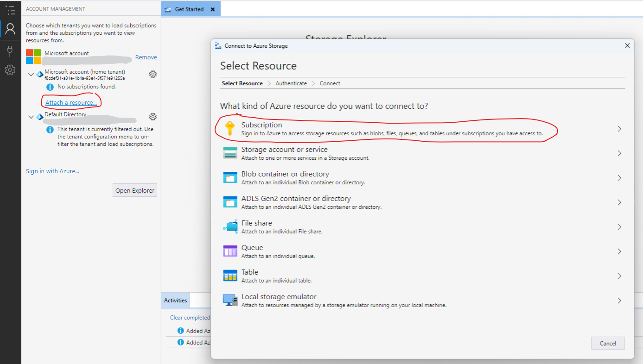Select Storage account or service title
643x364 pixels.
point(284,150)
